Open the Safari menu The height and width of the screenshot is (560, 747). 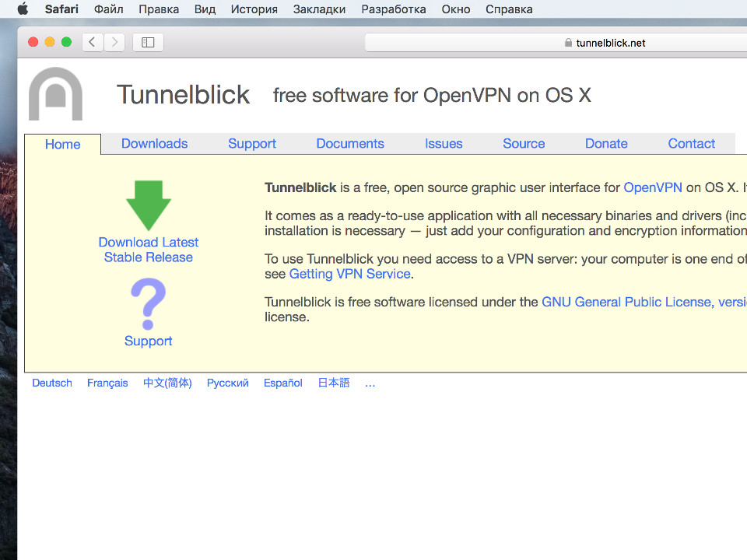(x=61, y=9)
